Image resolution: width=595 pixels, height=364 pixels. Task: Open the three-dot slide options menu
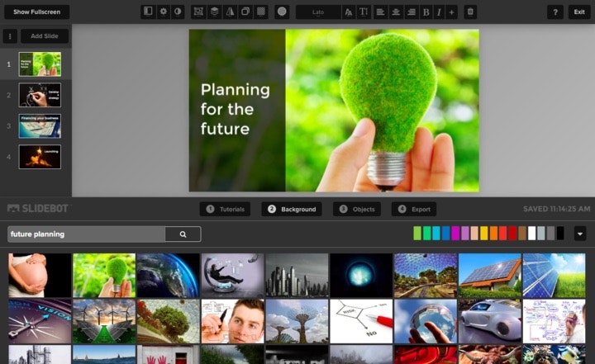tap(10, 36)
